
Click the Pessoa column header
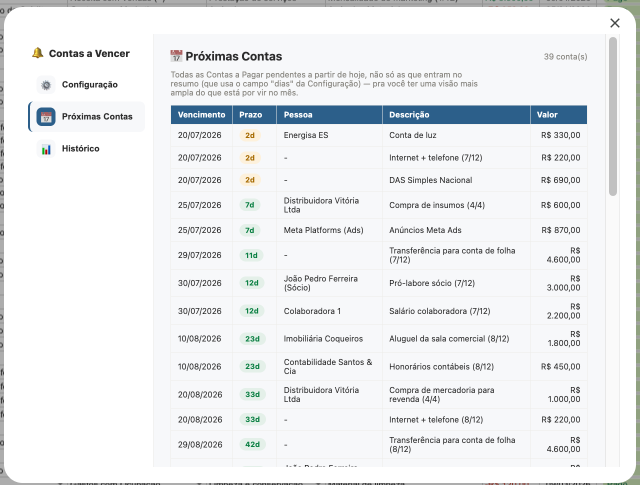pos(330,115)
